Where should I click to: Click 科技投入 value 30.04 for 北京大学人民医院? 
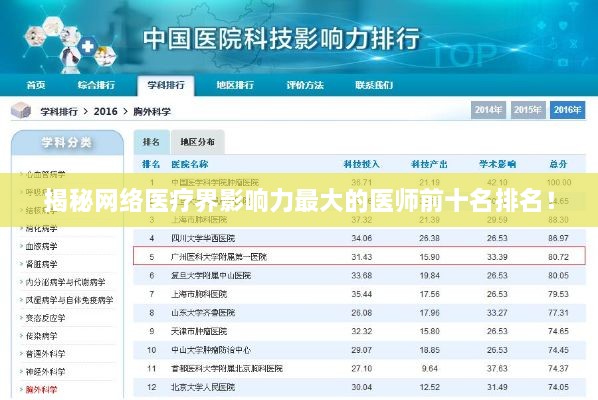tap(362, 387)
